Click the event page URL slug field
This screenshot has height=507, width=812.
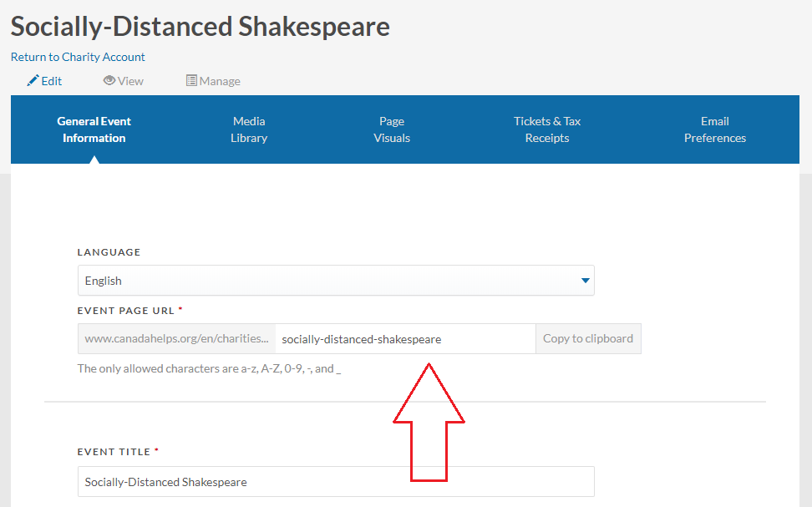coord(405,338)
